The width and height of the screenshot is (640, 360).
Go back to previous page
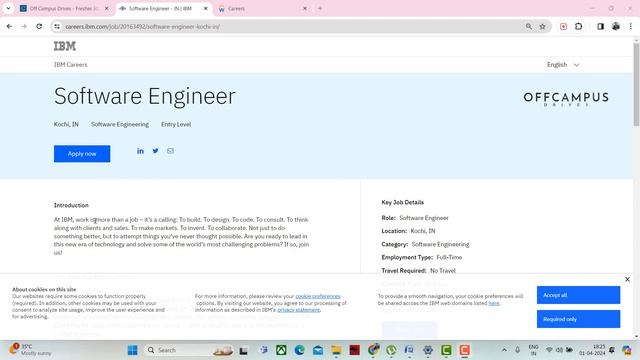[9, 27]
